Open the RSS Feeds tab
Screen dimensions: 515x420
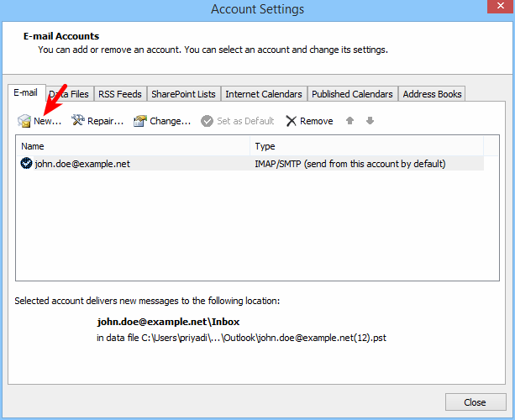click(x=120, y=94)
